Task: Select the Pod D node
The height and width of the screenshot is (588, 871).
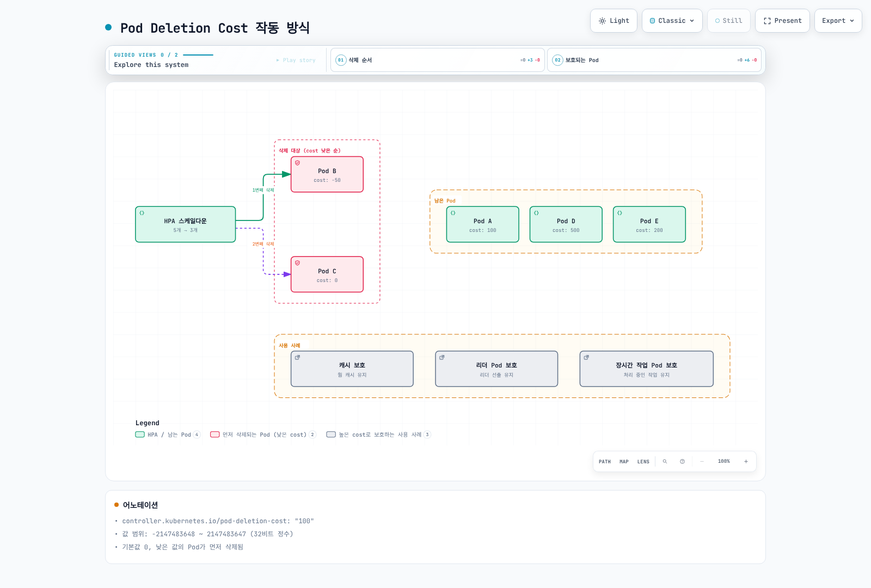Action: 566,224
